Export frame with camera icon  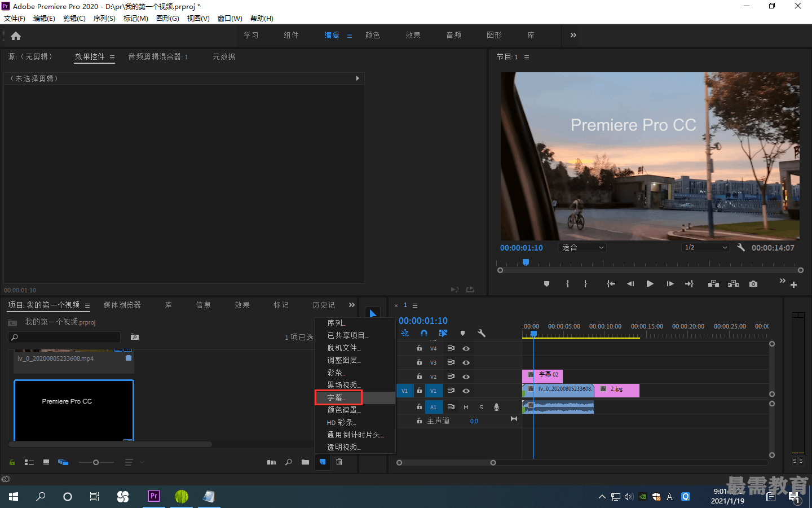[x=753, y=284]
